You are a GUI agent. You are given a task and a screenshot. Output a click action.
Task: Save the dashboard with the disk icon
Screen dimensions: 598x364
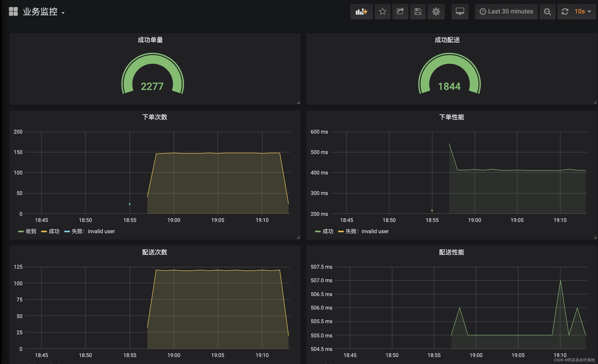click(x=418, y=11)
